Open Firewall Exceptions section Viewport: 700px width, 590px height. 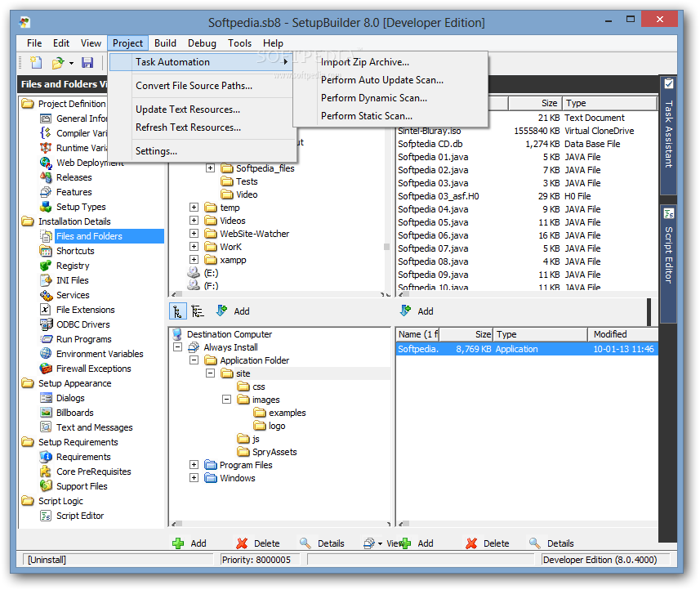point(93,369)
